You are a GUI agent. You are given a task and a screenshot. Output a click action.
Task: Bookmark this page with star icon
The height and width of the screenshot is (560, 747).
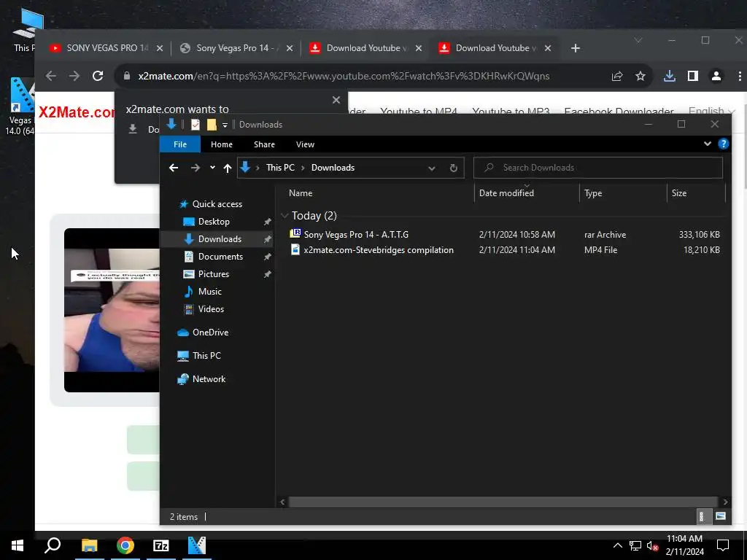tap(640, 76)
